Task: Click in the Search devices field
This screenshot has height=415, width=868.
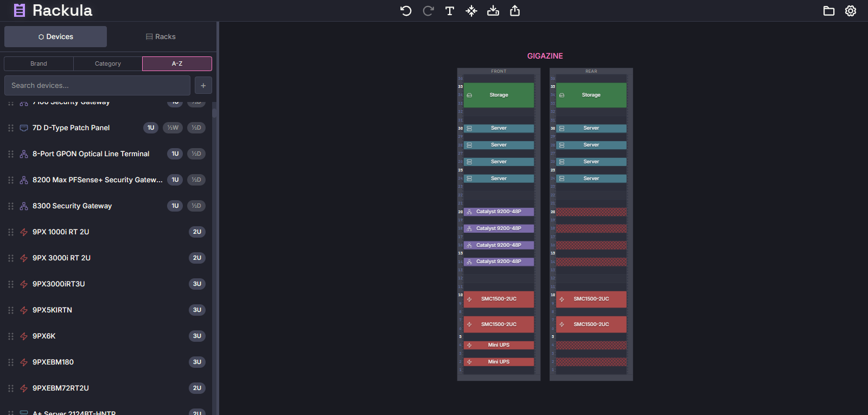Action: 97,85
